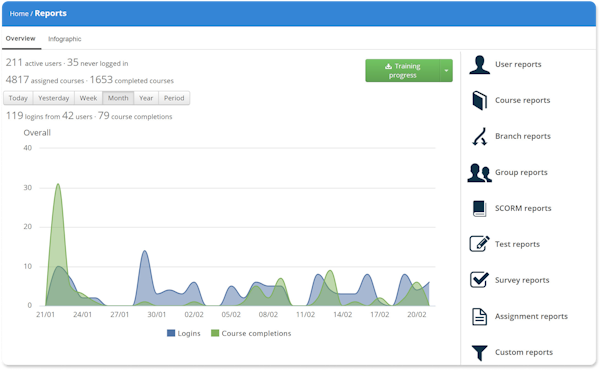Image resolution: width=600 pixels, height=370 pixels.
Task: Open Assignment reports link
Action: pyautogui.click(x=531, y=316)
